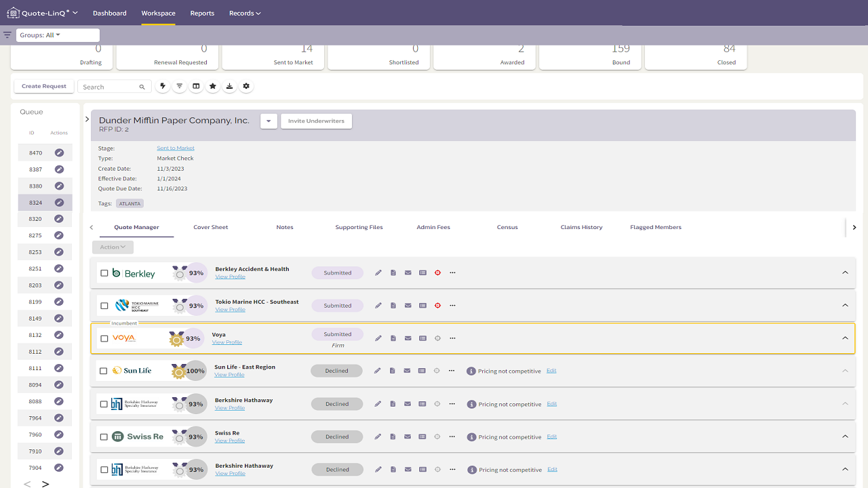Image resolution: width=868 pixels, height=488 pixels.
Task: Collapse the Swiss Re row chevron
Action: (845, 436)
